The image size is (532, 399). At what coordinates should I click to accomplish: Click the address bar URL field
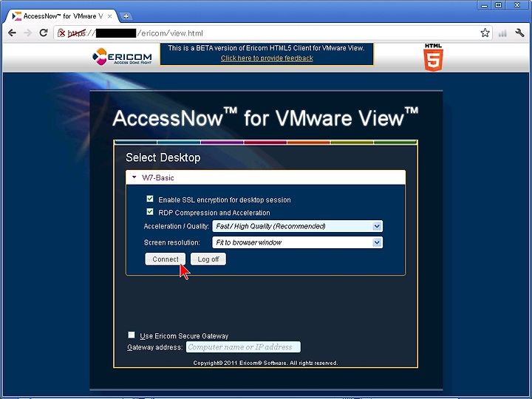coord(271,33)
